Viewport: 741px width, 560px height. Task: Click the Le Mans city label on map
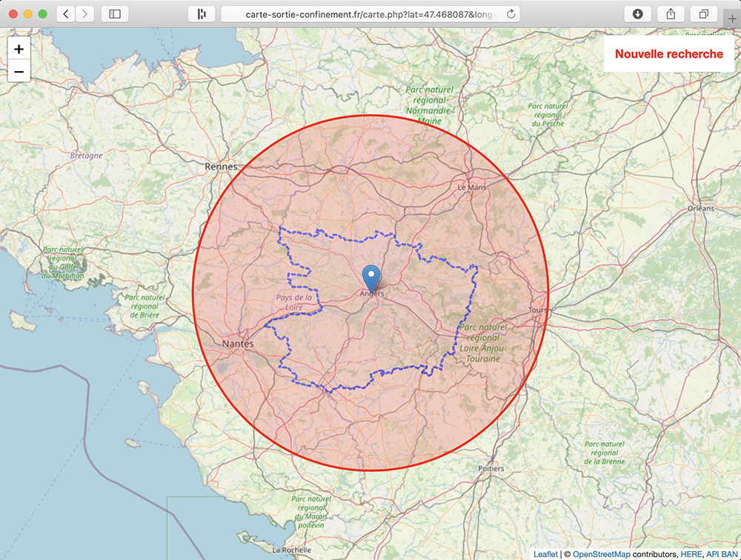[471, 187]
